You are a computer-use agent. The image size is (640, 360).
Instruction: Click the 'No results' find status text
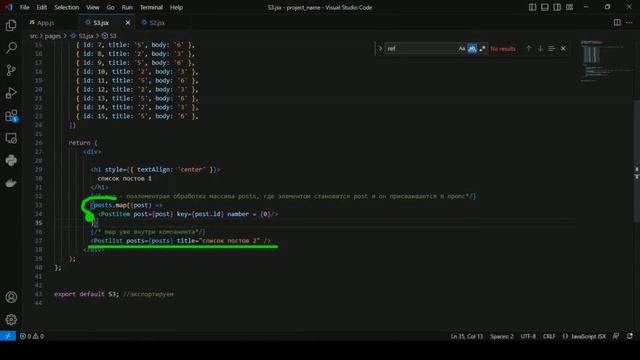(x=503, y=49)
